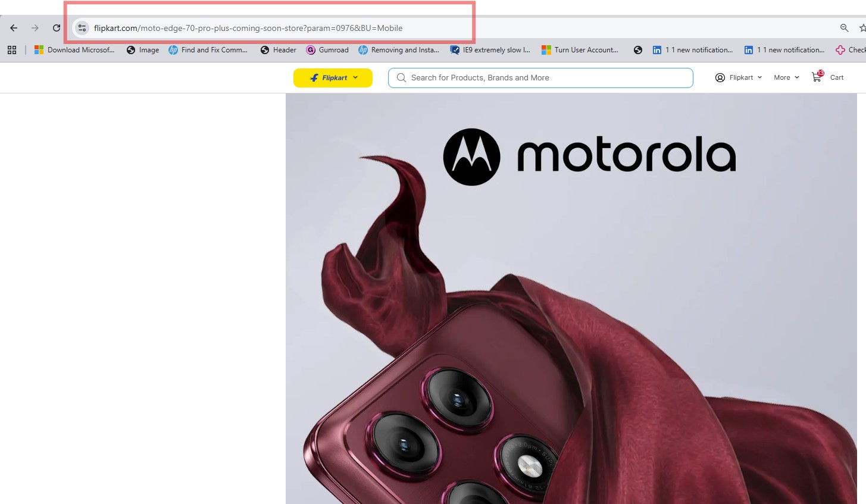
Task: Click the account profile icon next to Flipkart
Action: (720, 77)
